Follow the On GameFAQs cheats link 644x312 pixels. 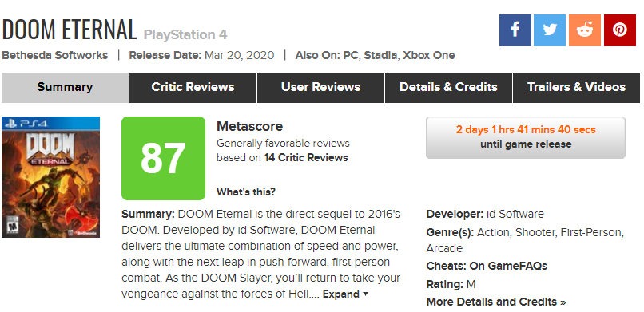pyautogui.click(x=508, y=266)
